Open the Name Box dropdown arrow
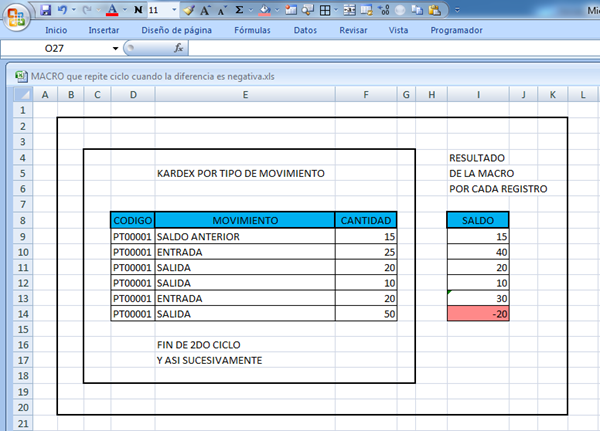600x431 pixels. [x=115, y=49]
